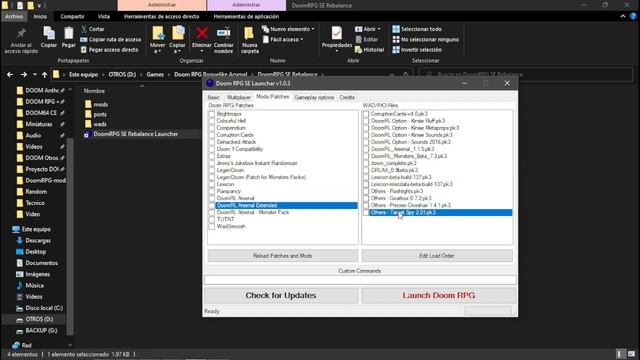Open the Archivo ribbon tab

click(x=14, y=16)
